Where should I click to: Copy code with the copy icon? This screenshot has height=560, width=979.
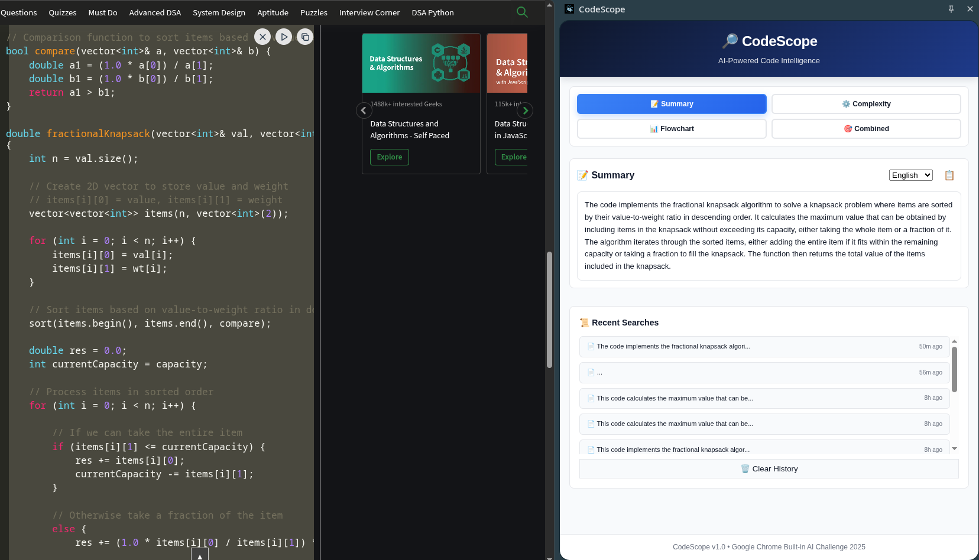305,37
